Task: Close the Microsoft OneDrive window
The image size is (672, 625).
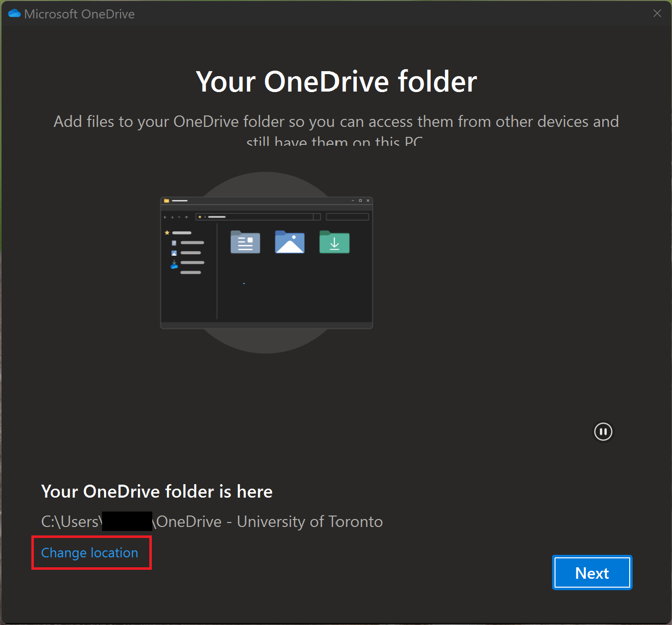Action: [x=657, y=13]
